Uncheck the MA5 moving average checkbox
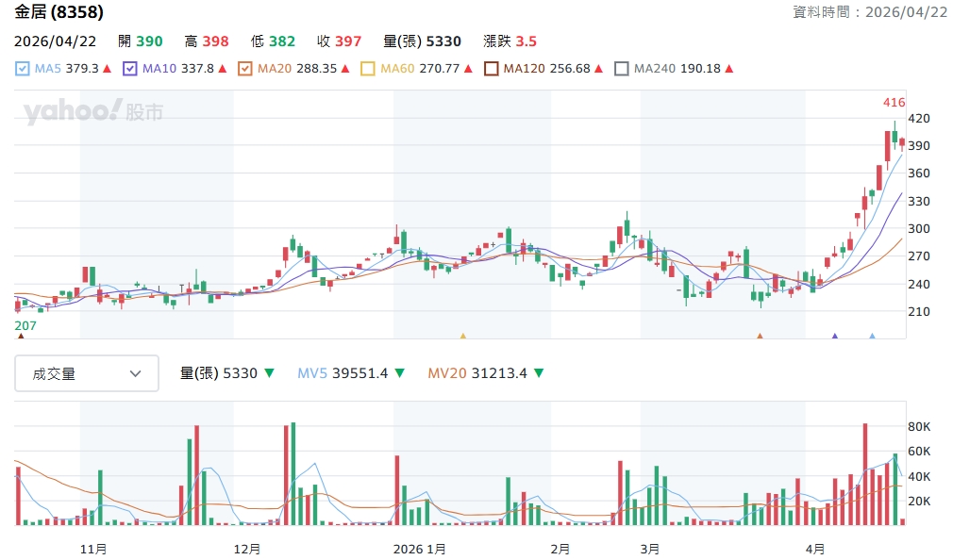 click(x=23, y=69)
